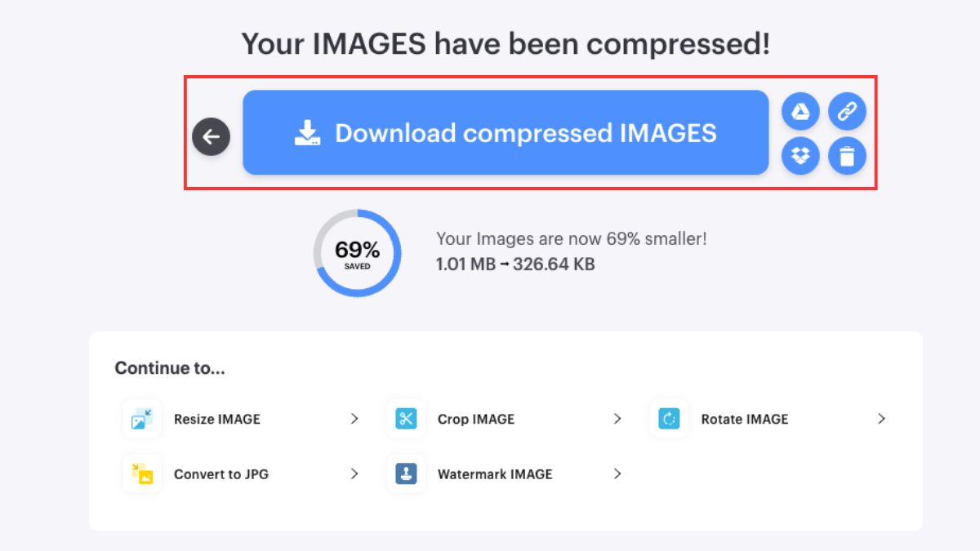Click the Crop IMAGE scissors icon
This screenshot has height=551, width=980.
(x=406, y=419)
